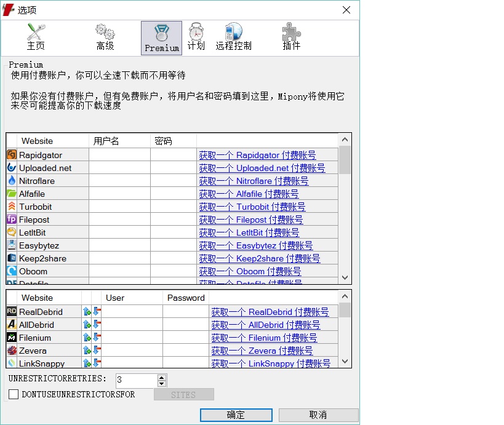Click the Easybytez site icon
This screenshot has height=425, width=504.
coord(12,245)
